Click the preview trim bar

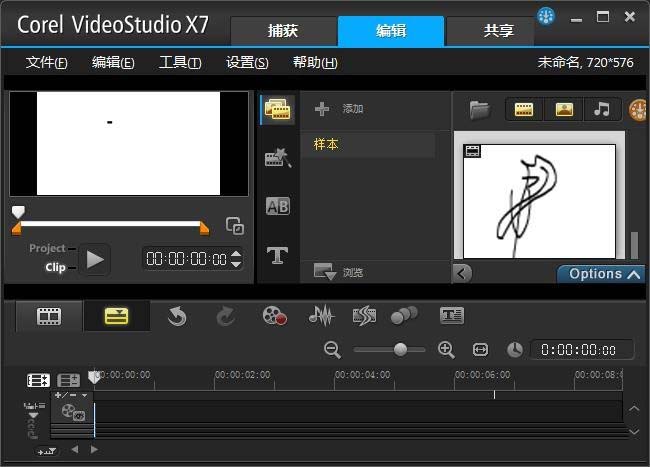pyautogui.click(x=110, y=224)
